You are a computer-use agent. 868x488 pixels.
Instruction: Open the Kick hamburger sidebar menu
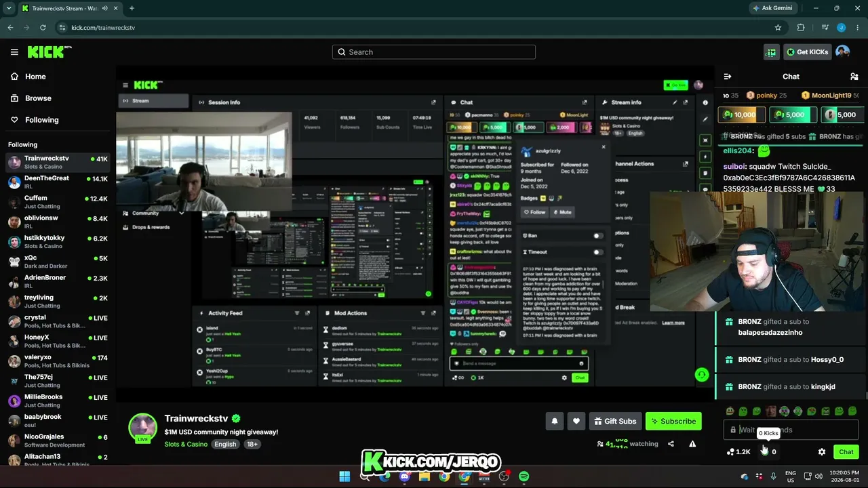click(x=14, y=52)
